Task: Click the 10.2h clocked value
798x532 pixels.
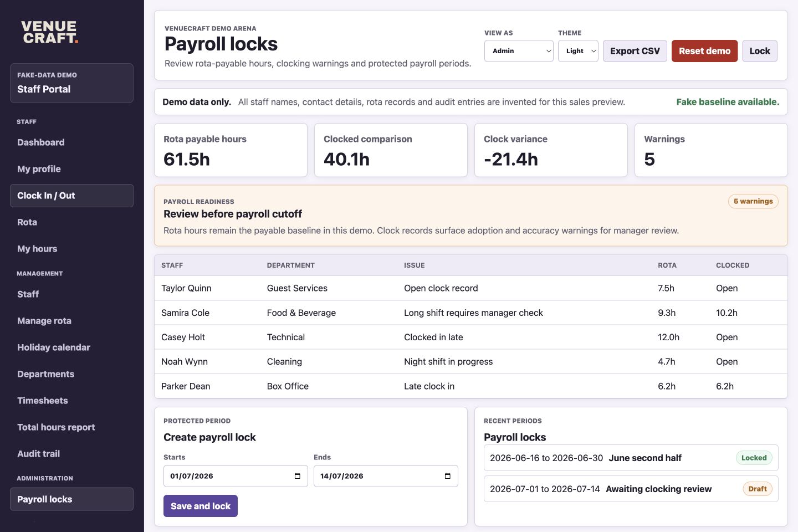Action: [727, 313]
